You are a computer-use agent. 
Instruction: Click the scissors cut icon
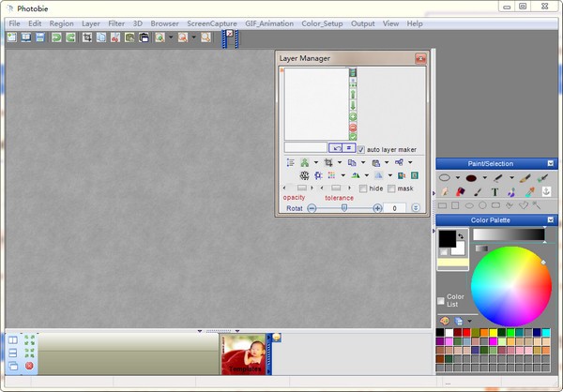coord(115,37)
